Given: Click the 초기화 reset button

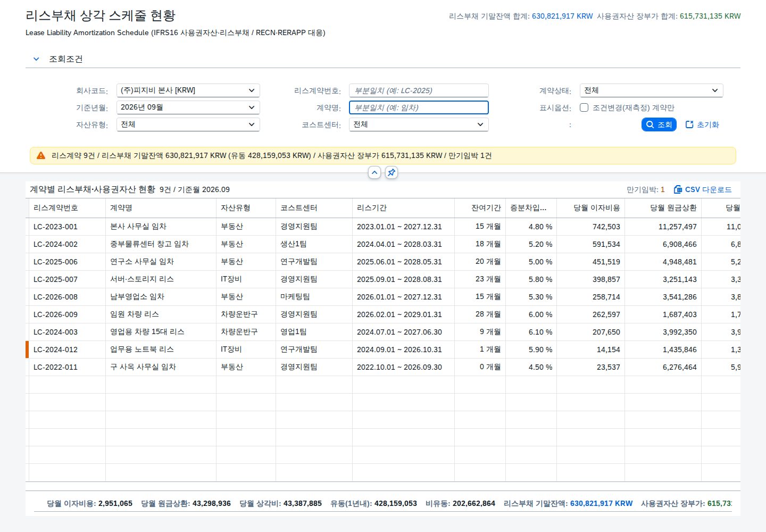Looking at the screenshot, I should (x=702, y=124).
